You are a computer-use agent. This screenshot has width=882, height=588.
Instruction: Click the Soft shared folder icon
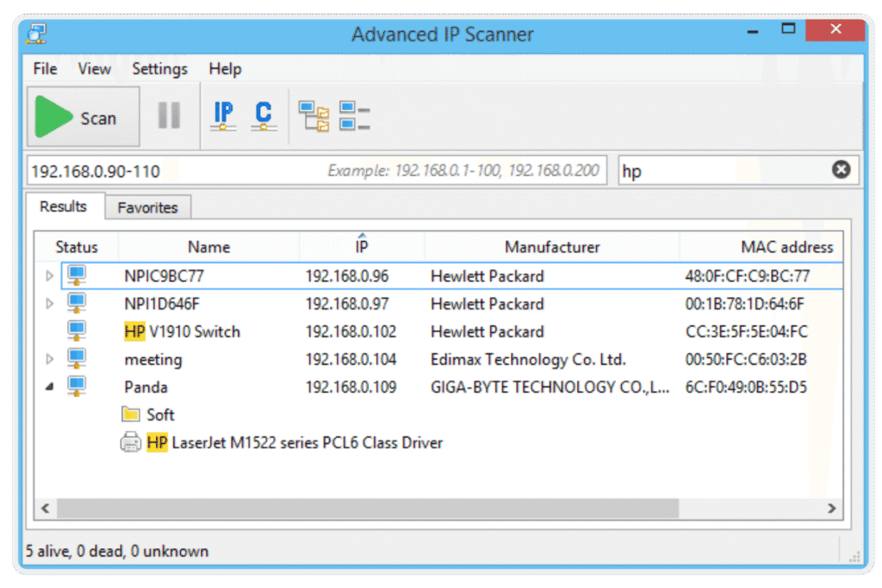tap(131, 414)
